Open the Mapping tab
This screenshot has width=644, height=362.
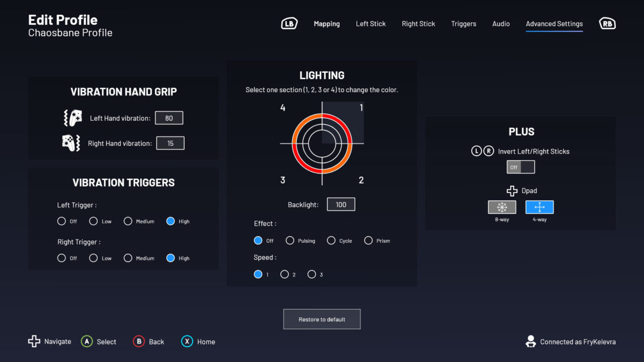tap(327, 24)
